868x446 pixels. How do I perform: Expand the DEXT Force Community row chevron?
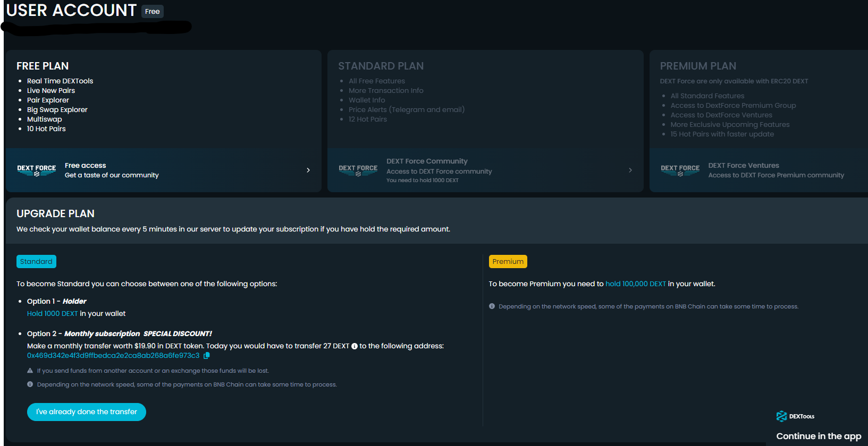pos(630,170)
